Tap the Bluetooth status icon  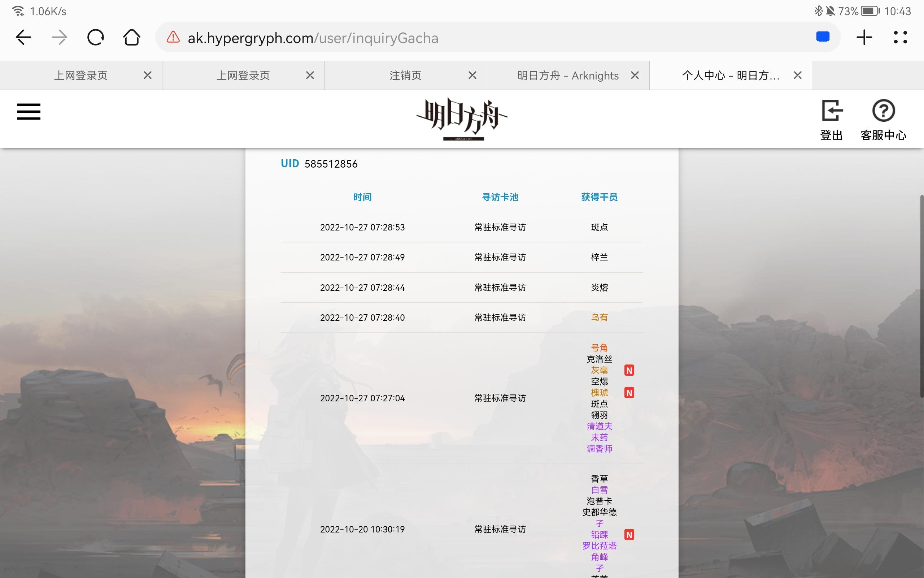point(818,11)
